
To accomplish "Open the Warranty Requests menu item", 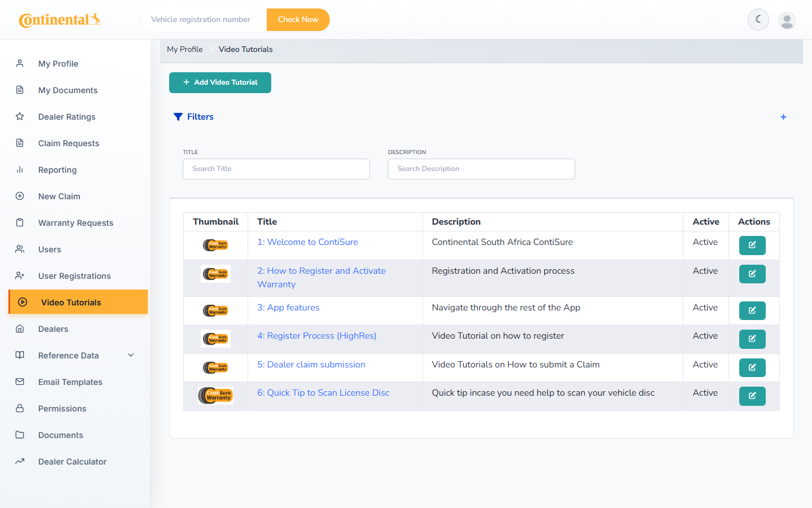I will click(76, 223).
